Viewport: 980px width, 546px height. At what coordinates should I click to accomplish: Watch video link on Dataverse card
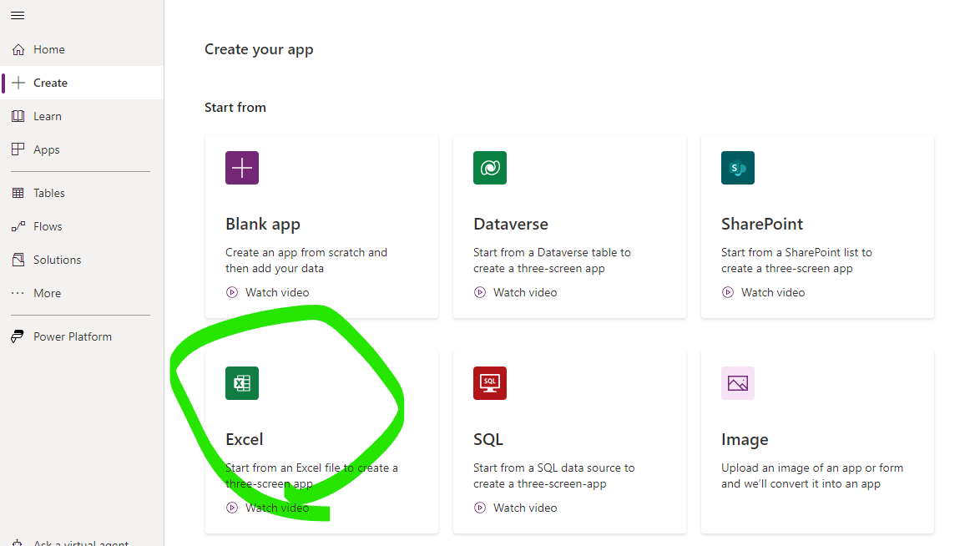pyautogui.click(x=525, y=292)
